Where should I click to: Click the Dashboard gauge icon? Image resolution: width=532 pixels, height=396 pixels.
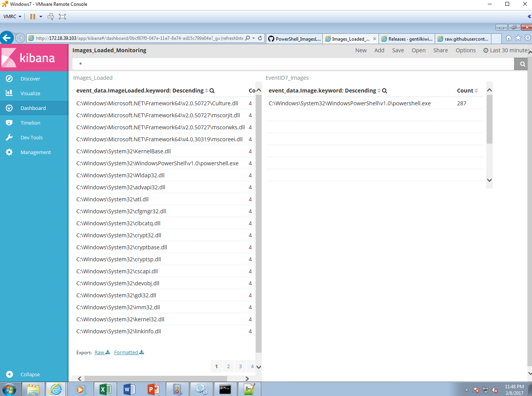point(9,108)
